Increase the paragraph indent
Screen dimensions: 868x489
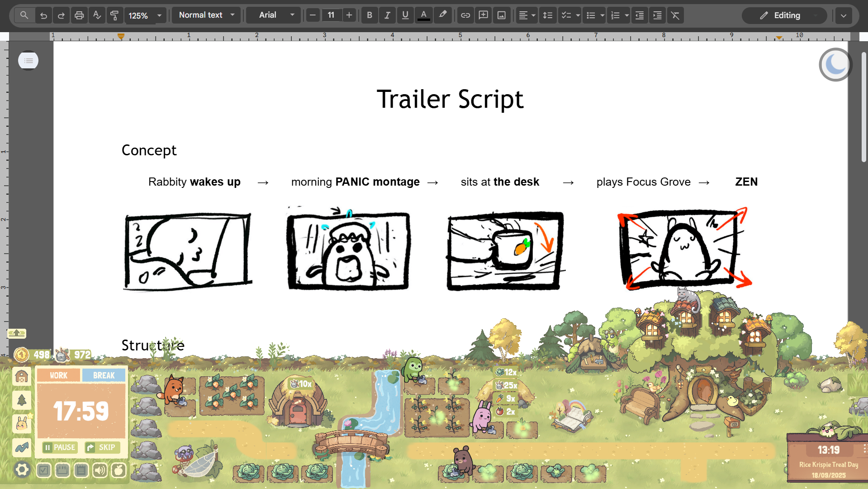657,15
